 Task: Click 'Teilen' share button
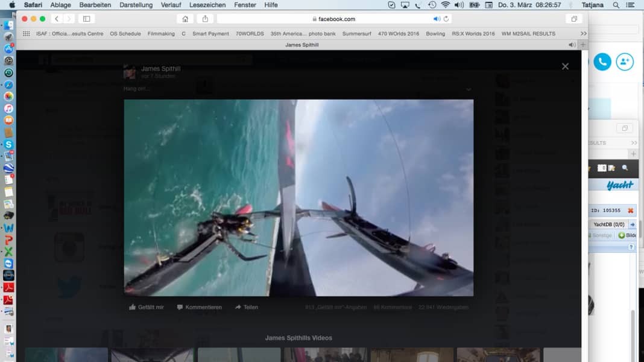pyautogui.click(x=247, y=307)
